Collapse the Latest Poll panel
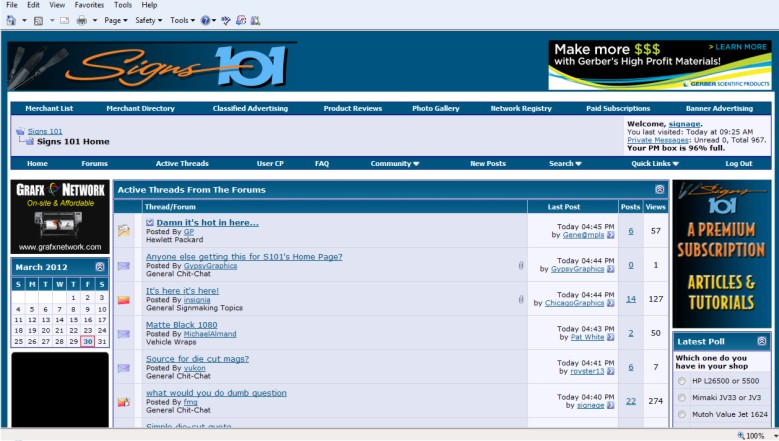The height and width of the screenshot is (441, 779). click(x=762, y=341)
